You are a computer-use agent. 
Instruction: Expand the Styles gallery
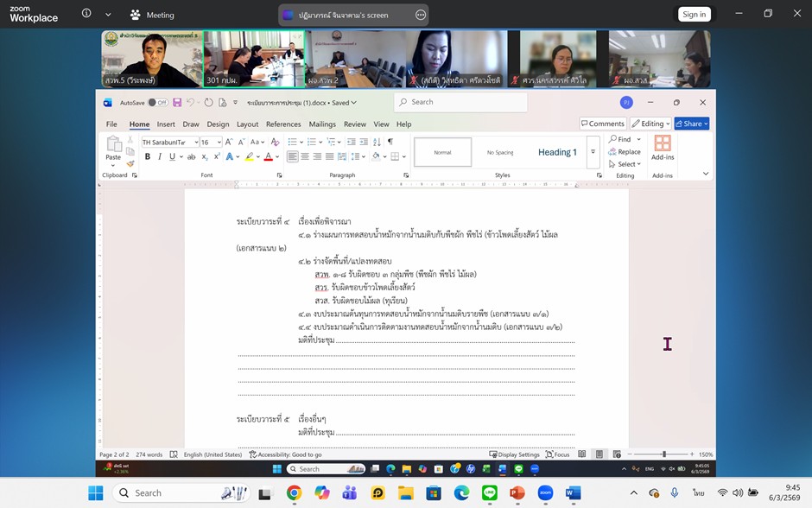coord(593,152)
